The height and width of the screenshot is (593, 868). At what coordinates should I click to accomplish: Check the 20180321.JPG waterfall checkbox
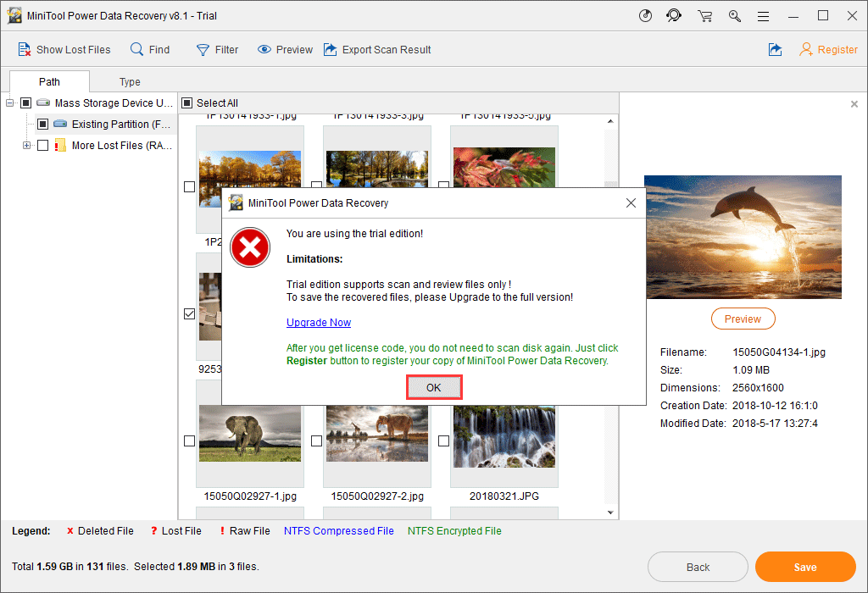tap(443, 441)
